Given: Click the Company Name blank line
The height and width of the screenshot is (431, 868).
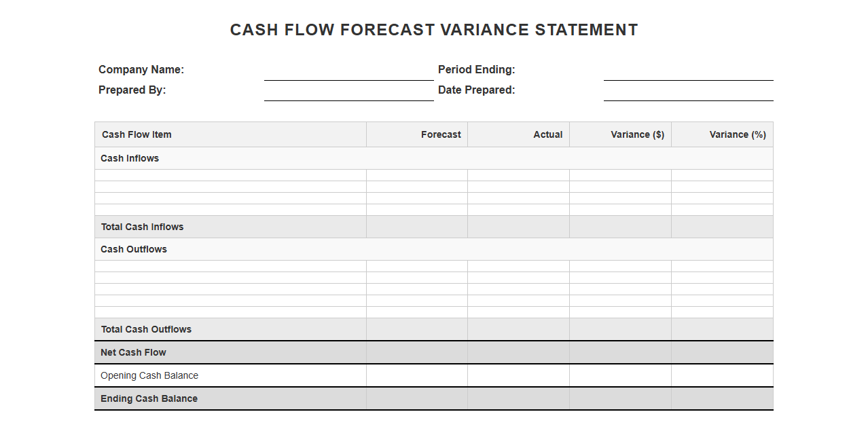Looking at the screenshot, I should click(348, 71).
